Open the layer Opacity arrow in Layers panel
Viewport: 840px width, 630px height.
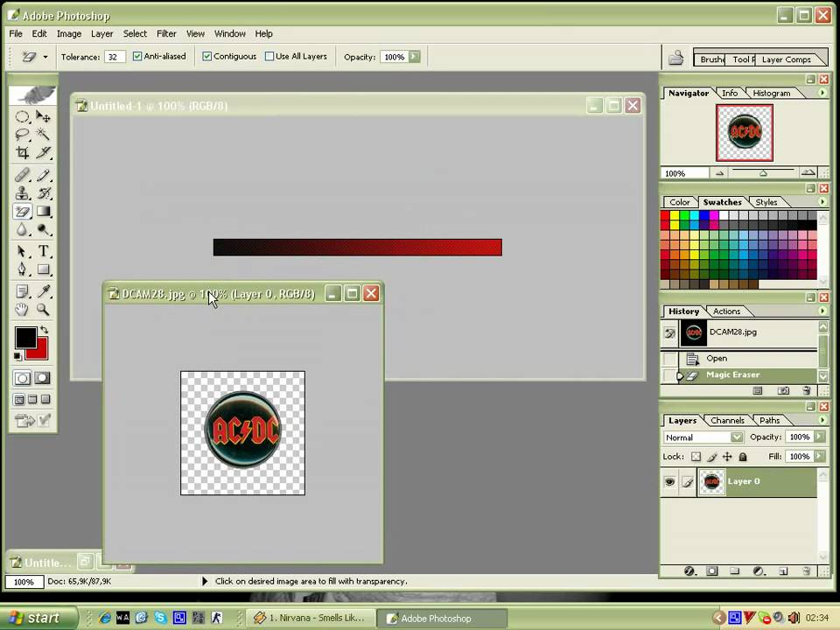point(820,437)
